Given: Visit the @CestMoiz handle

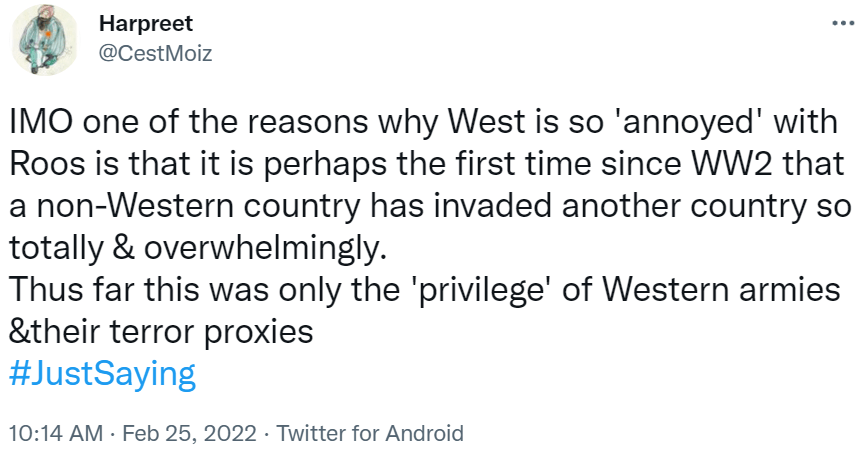Looking at the screenshot, I should coord(156,52).
